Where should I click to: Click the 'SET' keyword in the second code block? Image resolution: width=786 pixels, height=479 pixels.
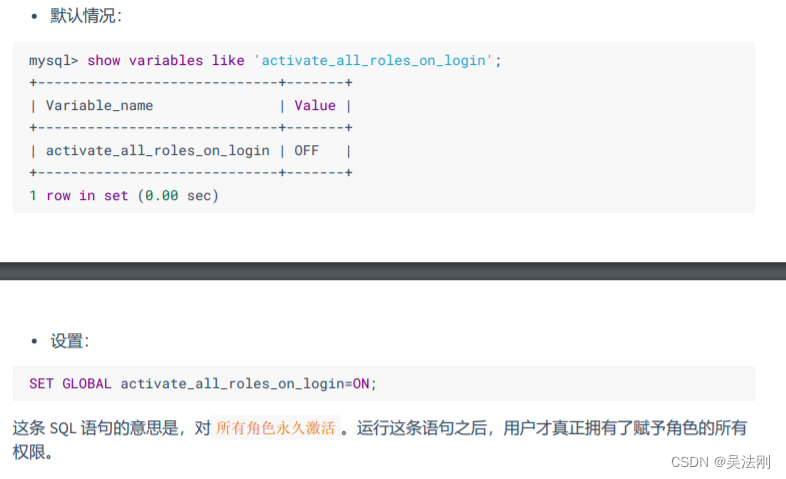click(x=41, y=384)
